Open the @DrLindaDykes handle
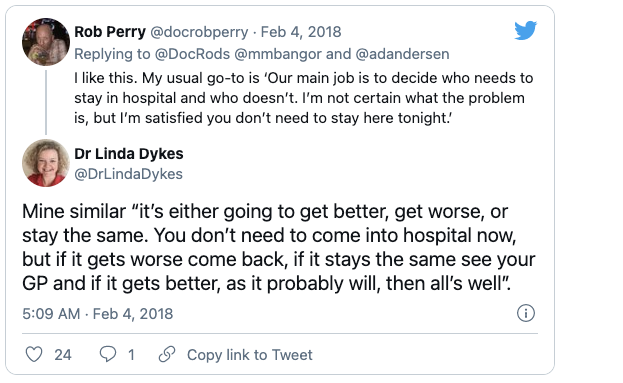 click(x=128, y=174)
